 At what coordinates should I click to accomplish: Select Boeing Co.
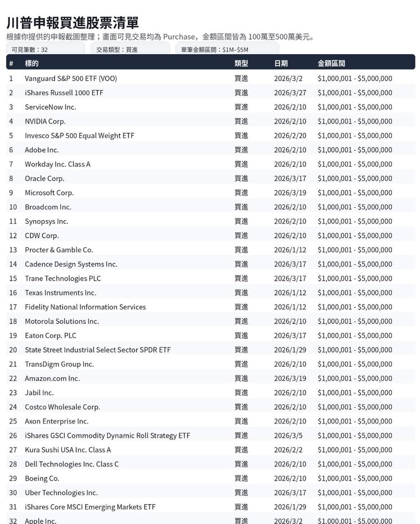(42, 478)
